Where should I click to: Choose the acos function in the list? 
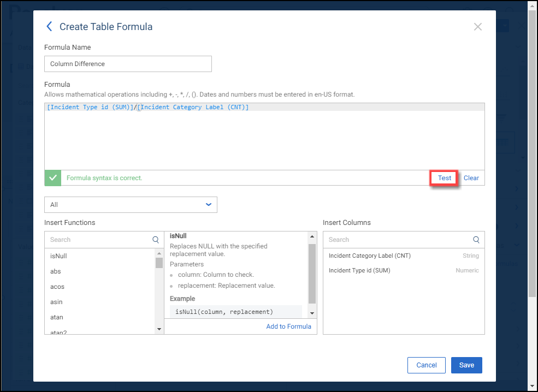coord(57,287)
